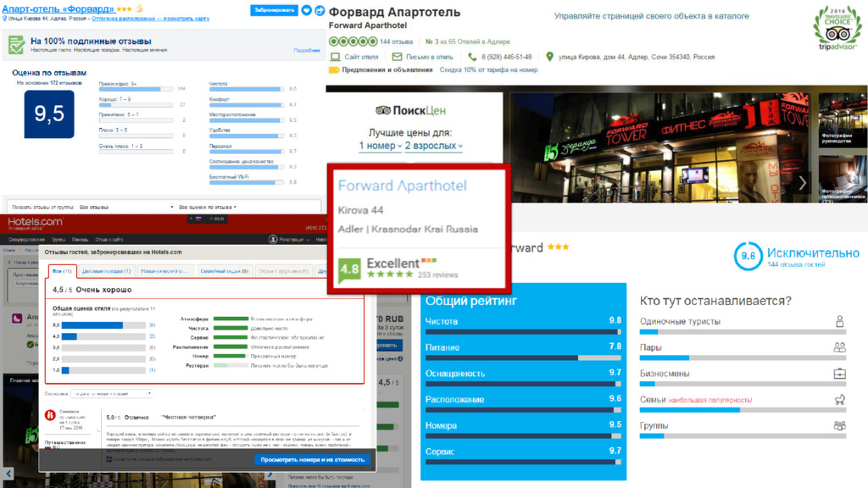868x488 pixels.
Task: Select the Деловые поездки (1) tab
Action: 106,271
